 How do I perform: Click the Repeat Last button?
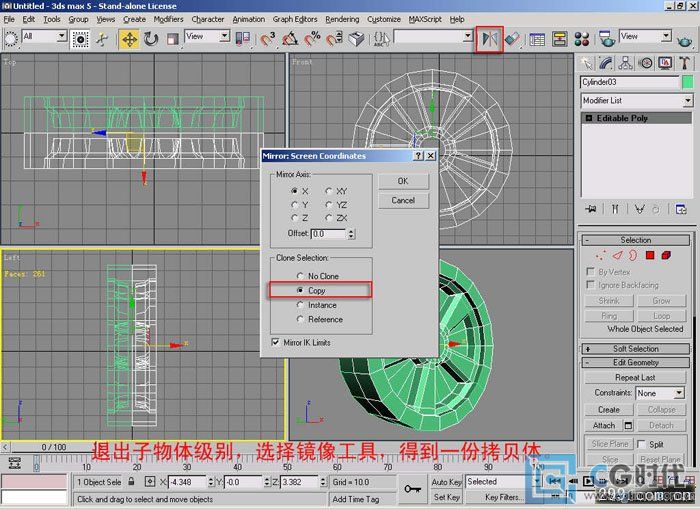tap(635, 378)
